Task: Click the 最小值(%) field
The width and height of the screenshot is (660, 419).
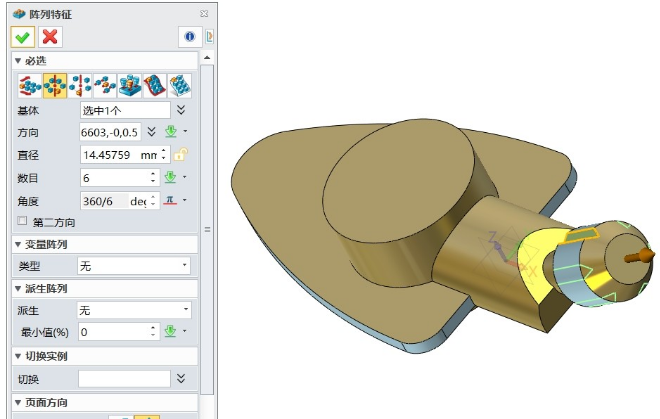Action: [114, 332]
